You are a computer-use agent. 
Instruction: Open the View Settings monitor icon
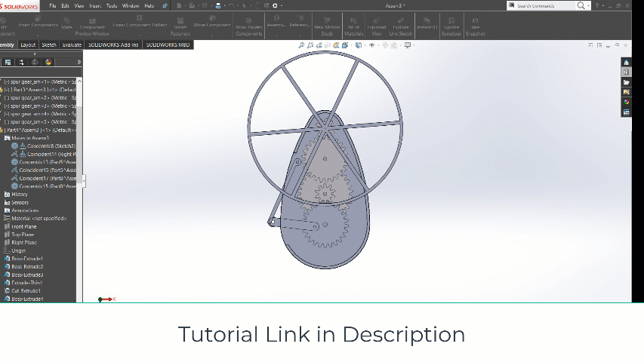[408, 45]
